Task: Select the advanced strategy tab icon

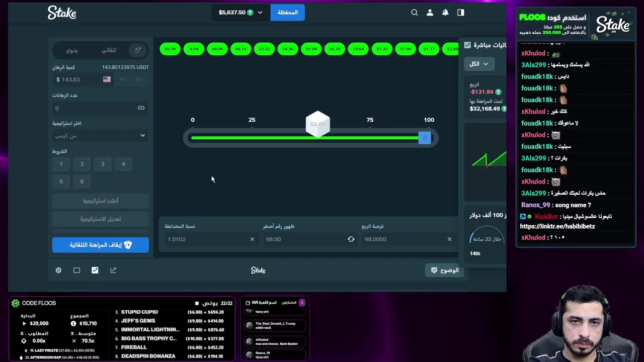Action: pos(137,50)
